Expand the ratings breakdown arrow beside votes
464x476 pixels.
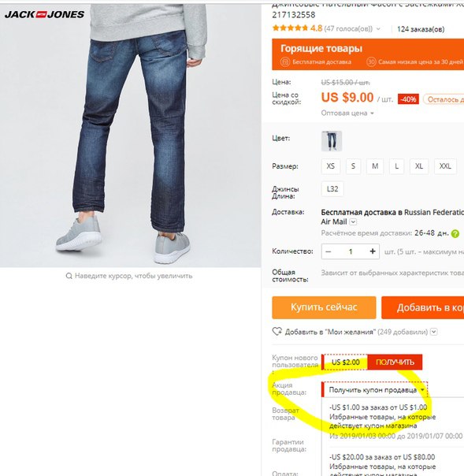[378, 29]
